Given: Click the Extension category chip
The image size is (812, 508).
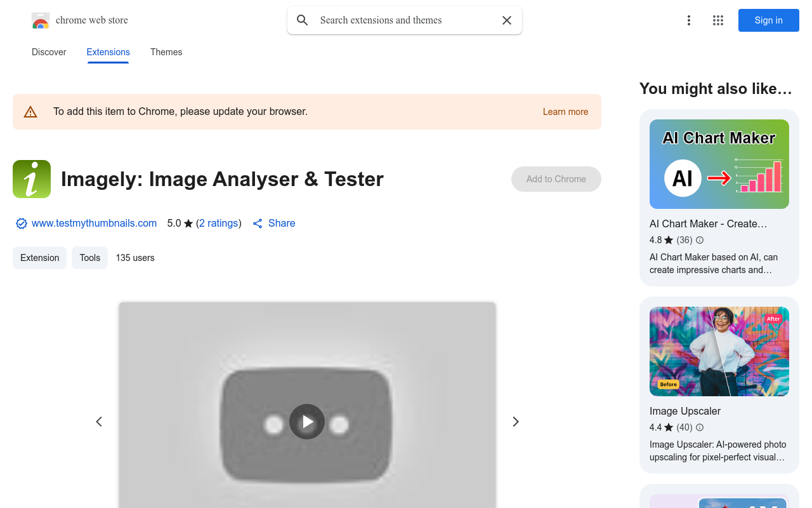Looking at the screenshot, I should 39,258.
